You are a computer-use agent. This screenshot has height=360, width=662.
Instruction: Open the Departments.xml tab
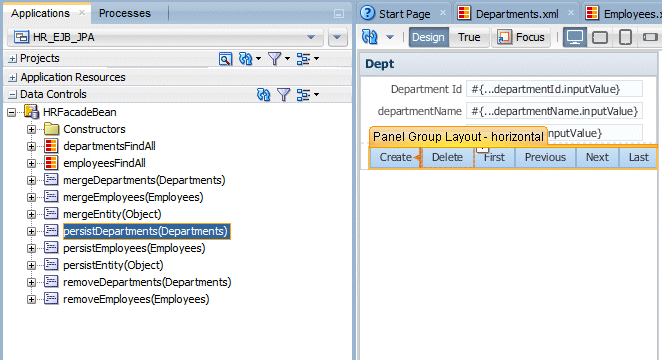click(x=517, y=14)
